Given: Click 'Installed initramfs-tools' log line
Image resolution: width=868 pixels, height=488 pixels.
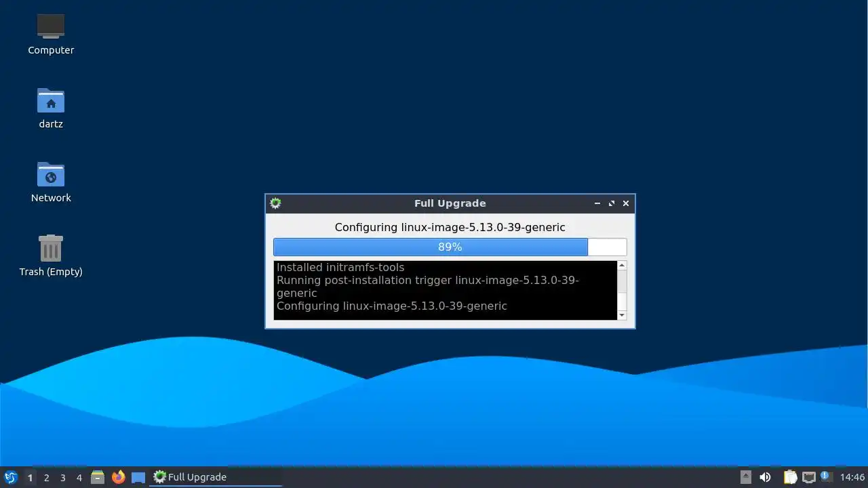Looking at the screenshot, I should click(x=340, y=267).
